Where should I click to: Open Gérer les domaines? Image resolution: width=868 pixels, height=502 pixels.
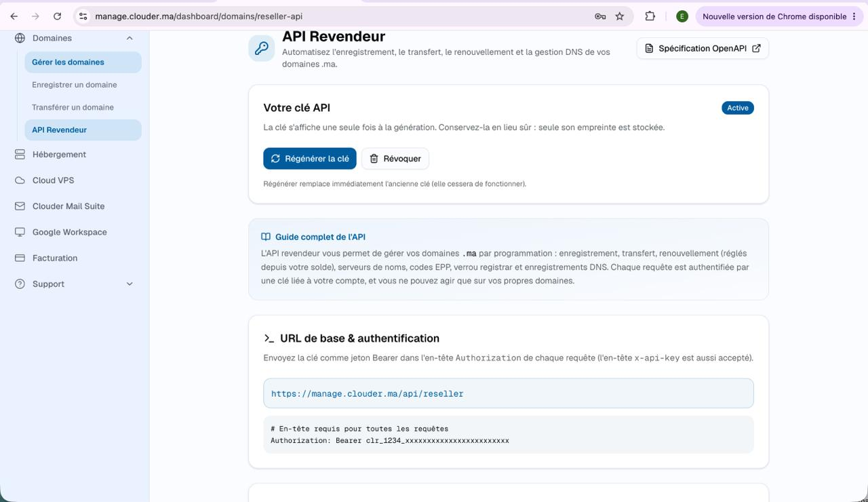(83, 62)
